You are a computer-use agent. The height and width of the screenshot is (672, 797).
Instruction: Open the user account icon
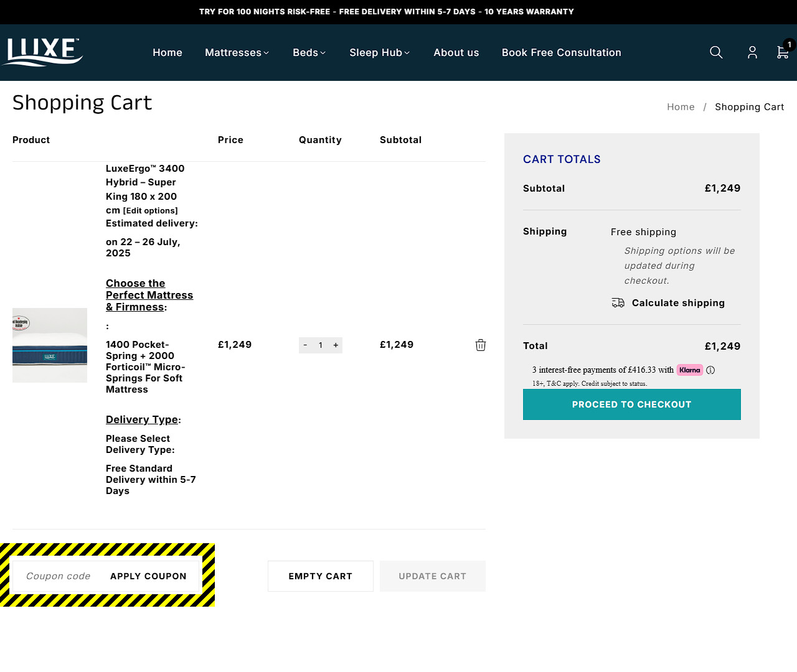coord(752,52)
